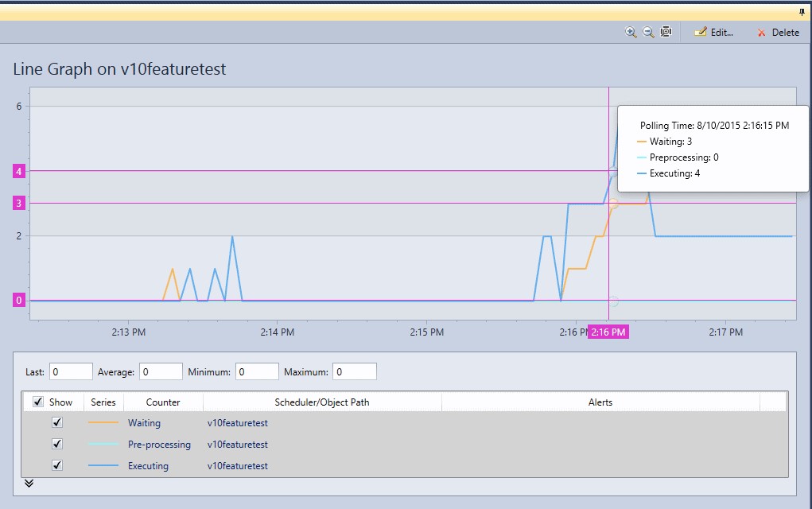Collapse the legend using the double chevron
This screenshot has width=812, height=509.
[x=29, y=483]
